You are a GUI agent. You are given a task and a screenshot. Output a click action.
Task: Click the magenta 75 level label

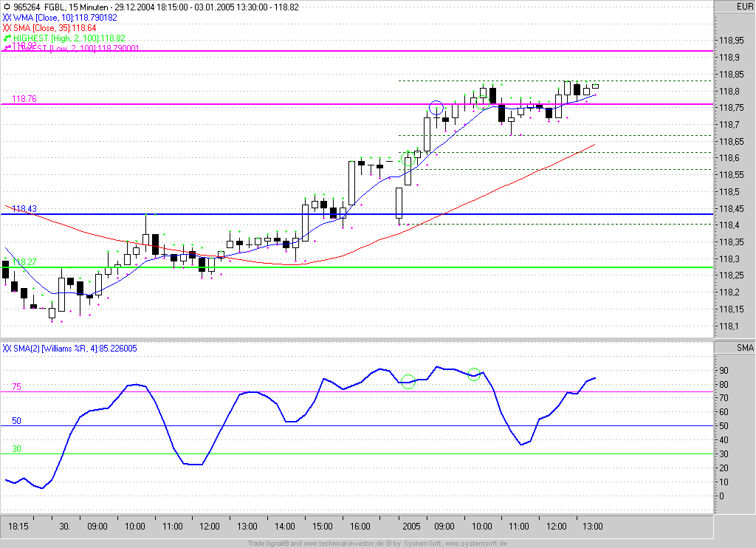point(16,386)
